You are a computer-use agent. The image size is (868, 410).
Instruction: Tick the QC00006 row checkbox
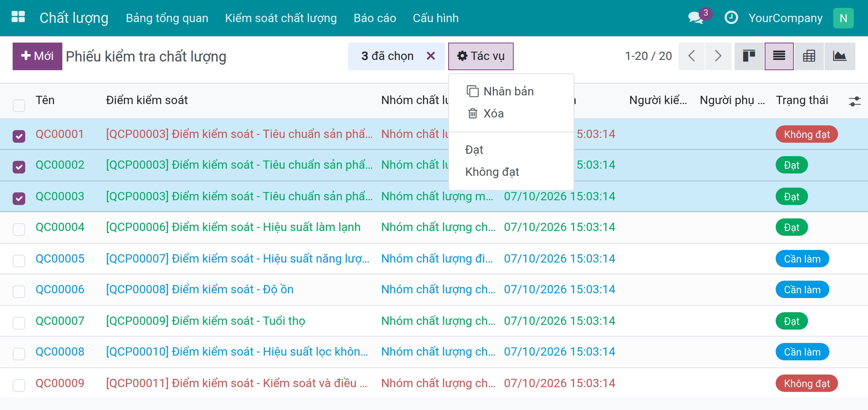pyautogui.click(x=19, y=291)
